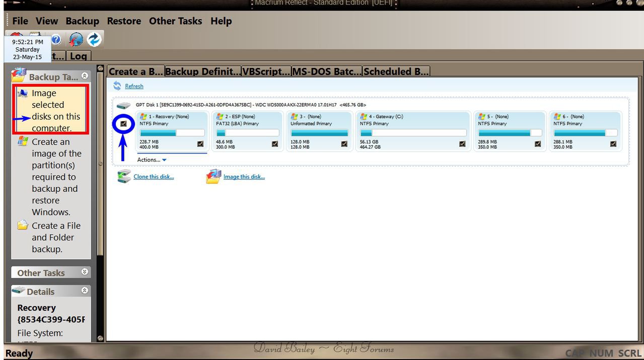This screenshot has height=360, width=644.
Task: Switch to the MS-DOS Batc... tab
Action: [x=327, y=71]
